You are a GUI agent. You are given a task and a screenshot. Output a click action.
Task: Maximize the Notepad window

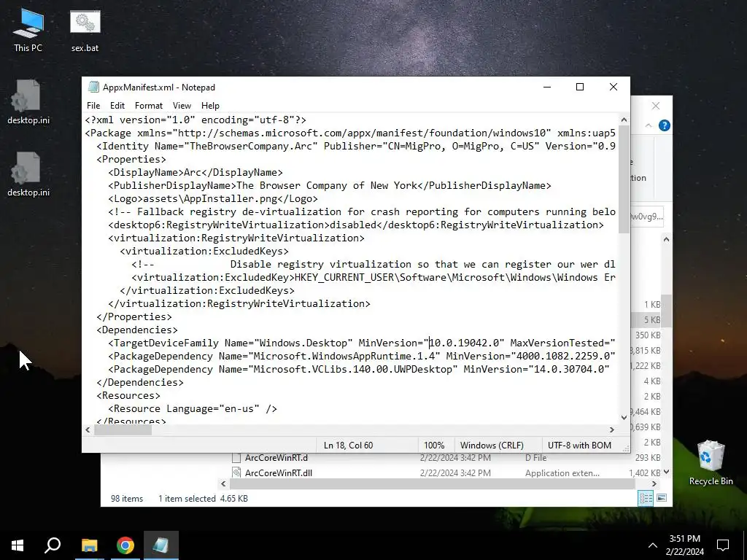pyautogui.click(x=580, y=87)
